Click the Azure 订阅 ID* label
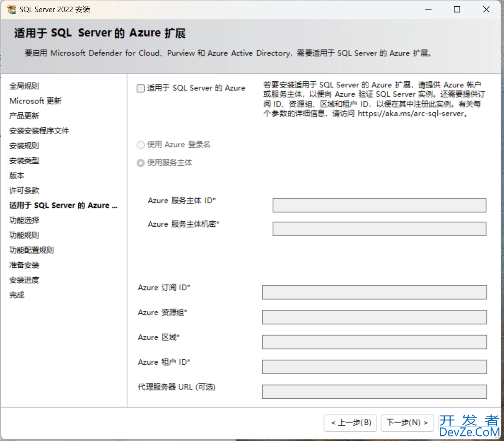This screenshot has height=441, width=504. (x=164, y=288)
